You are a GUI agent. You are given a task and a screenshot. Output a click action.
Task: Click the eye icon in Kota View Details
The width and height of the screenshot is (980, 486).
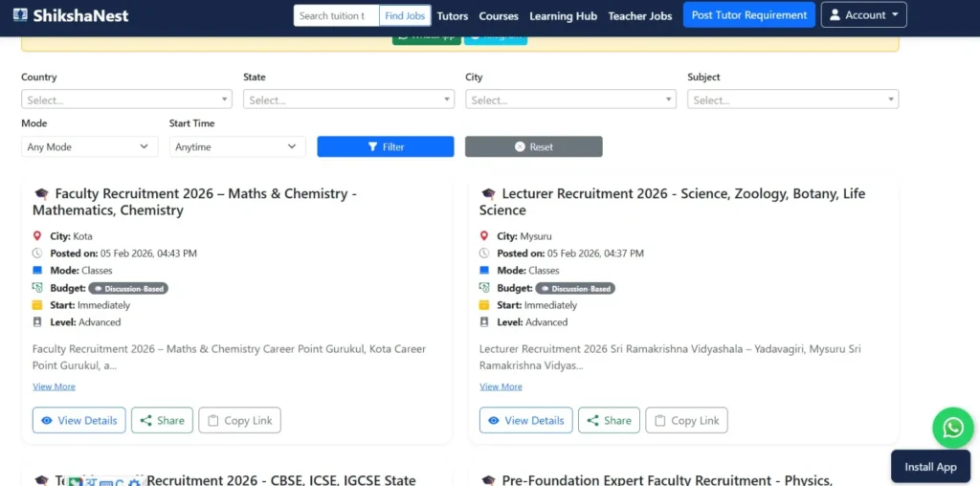46,421
